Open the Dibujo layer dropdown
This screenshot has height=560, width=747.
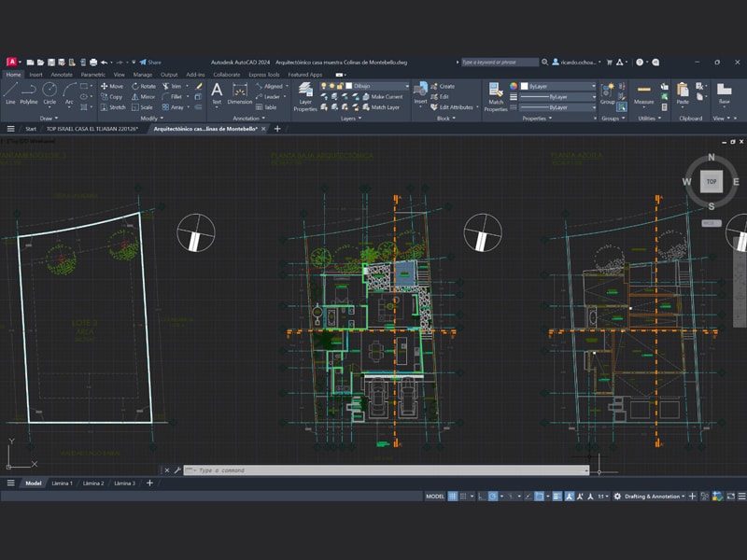(407, 86)
